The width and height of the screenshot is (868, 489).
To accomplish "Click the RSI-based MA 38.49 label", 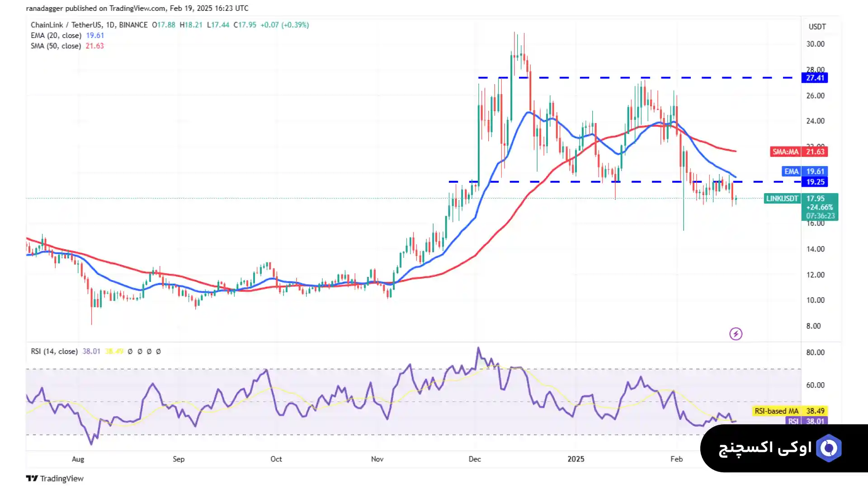I will click(x=790, y=411).
